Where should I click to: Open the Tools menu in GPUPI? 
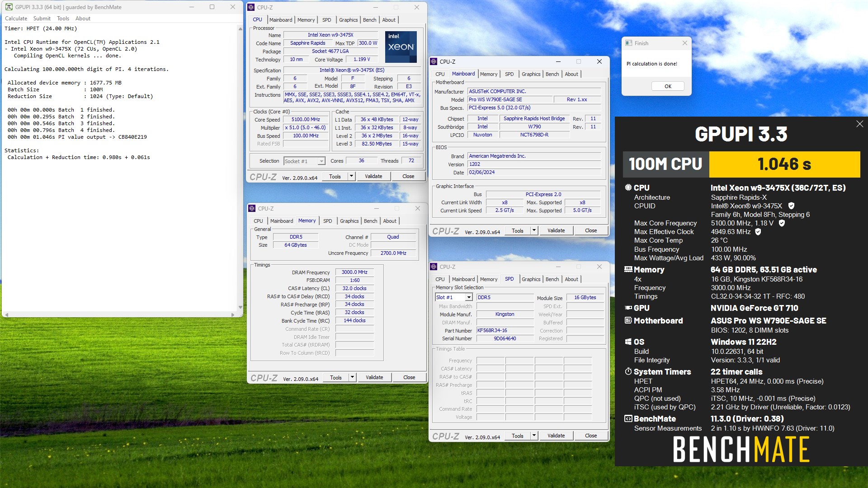[x=63, y=19]
